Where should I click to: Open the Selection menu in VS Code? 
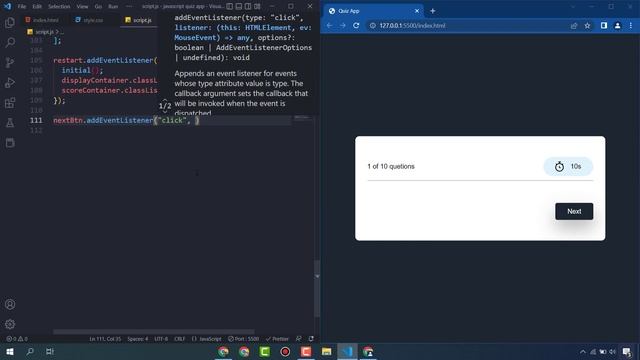[x=59, y=7]
